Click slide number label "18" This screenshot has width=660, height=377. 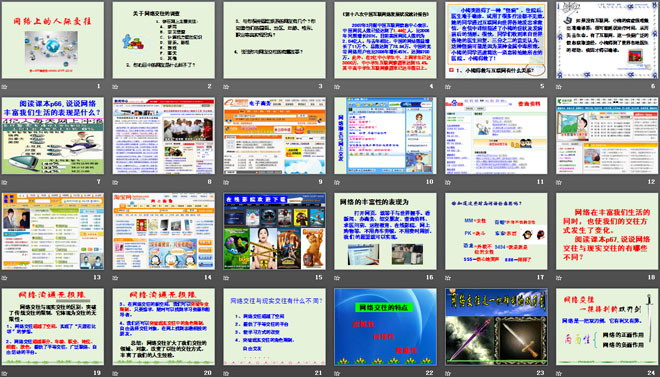[652, 277]
